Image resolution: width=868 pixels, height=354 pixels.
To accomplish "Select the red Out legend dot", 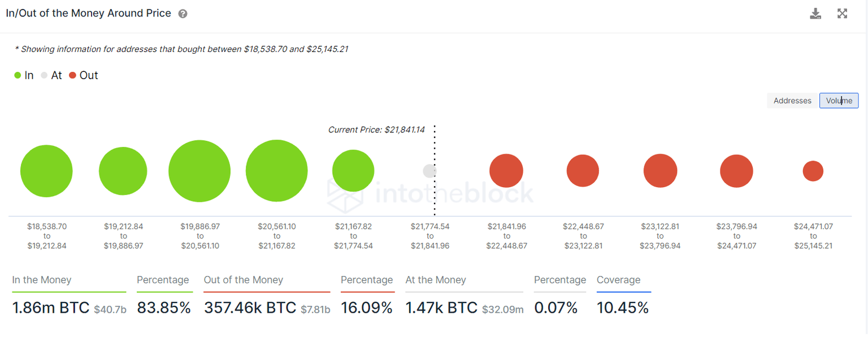I will coord(72,75).
